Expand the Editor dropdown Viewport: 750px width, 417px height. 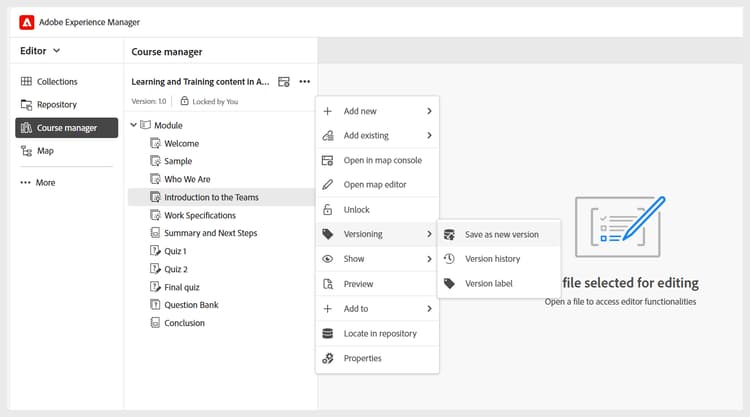pyautogui.click(x=41, y=50)
